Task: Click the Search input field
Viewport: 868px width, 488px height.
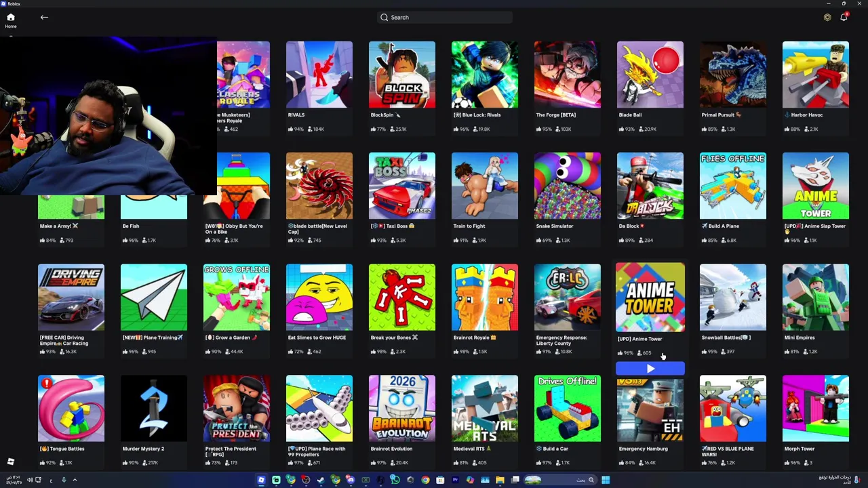Action: click(444, 17)
